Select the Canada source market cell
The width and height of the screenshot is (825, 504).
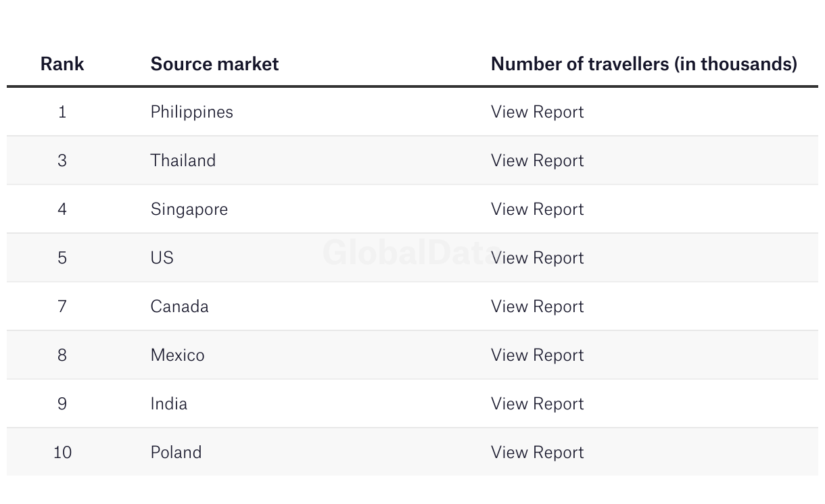pos(179,307)
